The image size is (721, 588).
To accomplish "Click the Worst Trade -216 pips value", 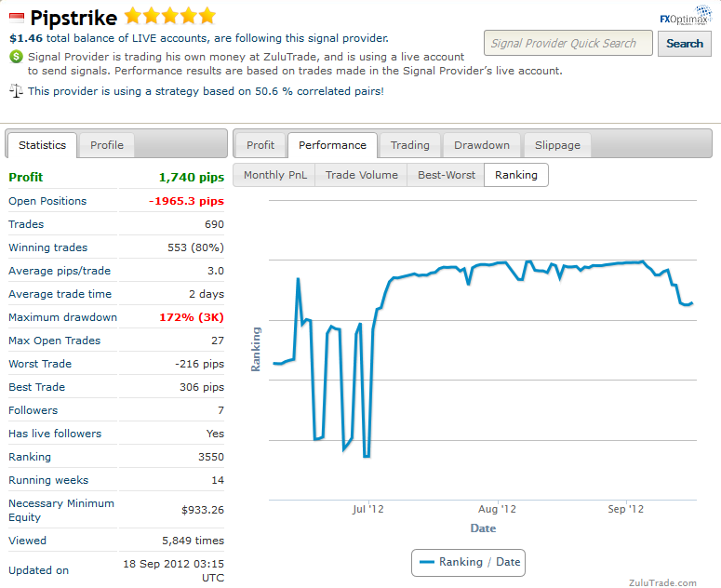I will 200,364.
